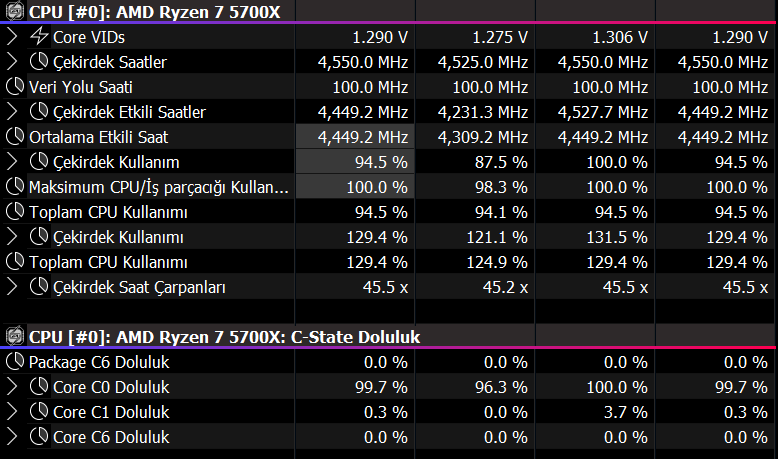The image size is (778, 459).
Task: Click the icon next to Core C6 Doluluk
Action: [39, 437]
